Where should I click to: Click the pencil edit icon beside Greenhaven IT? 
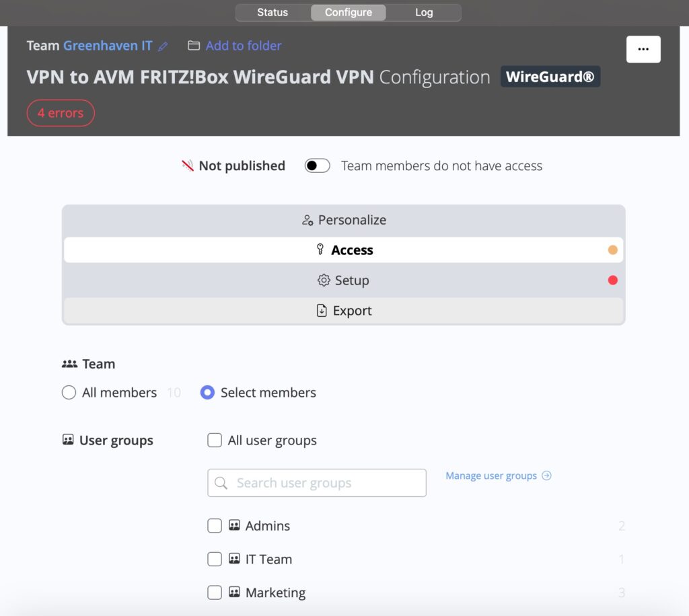163,46
